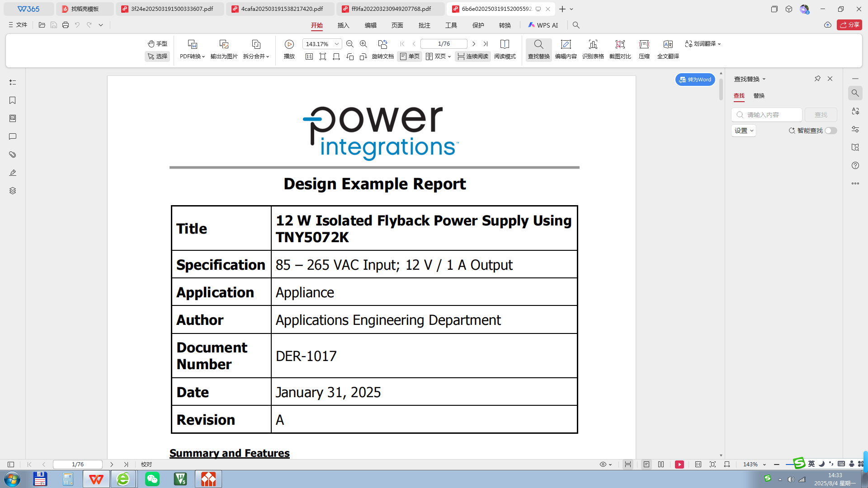
Task: Switch to the 插入 ribbon tab
Action: [343, 25]
